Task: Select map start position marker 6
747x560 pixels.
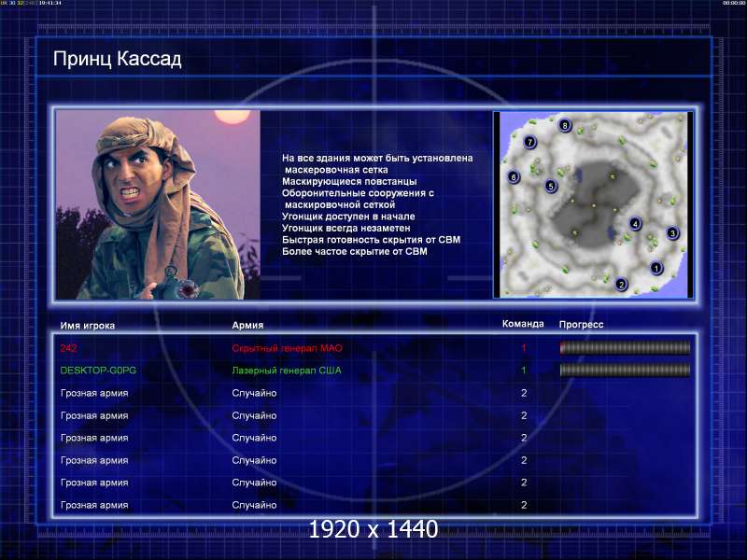Action: point(513,176)
